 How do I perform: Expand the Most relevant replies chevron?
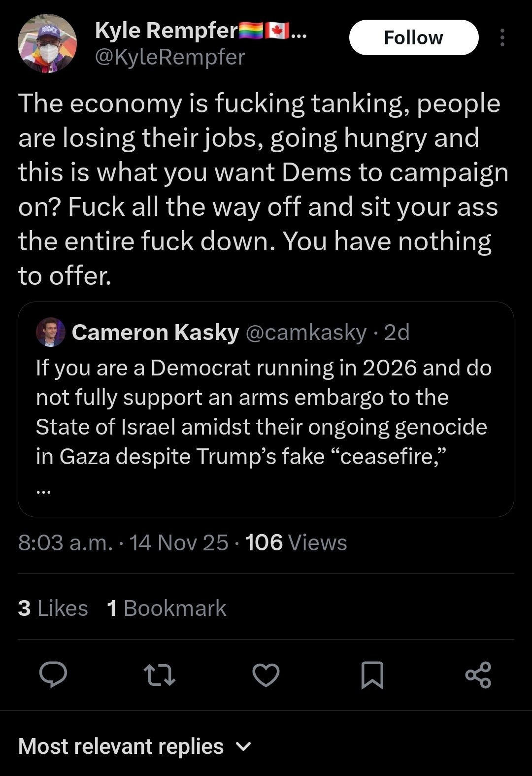pyautogui.click(x=244, y=747)
